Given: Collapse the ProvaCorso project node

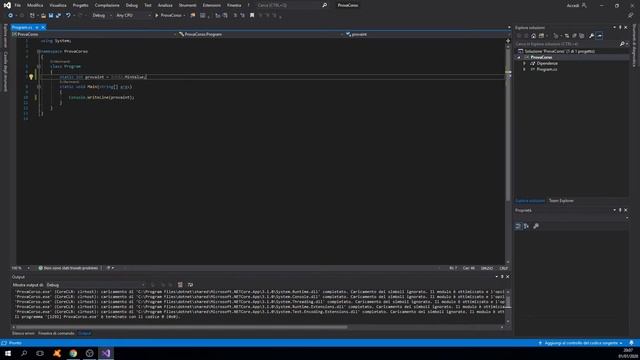Looking at the screenshot, I should pos(519,58).
